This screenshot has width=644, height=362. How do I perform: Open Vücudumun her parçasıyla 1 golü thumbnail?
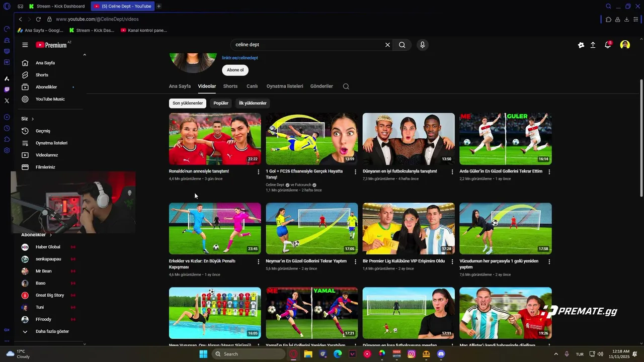click(x=506, y=229)
